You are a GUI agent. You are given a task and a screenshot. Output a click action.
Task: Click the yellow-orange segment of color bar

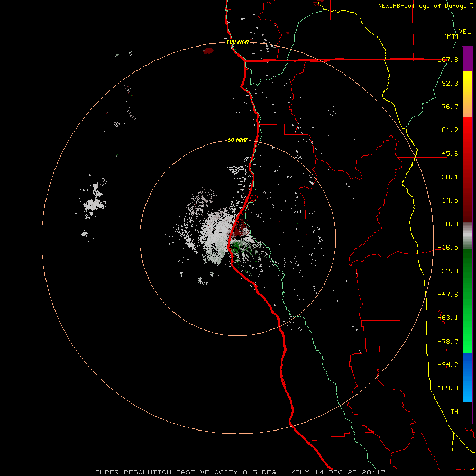[467, 94]
